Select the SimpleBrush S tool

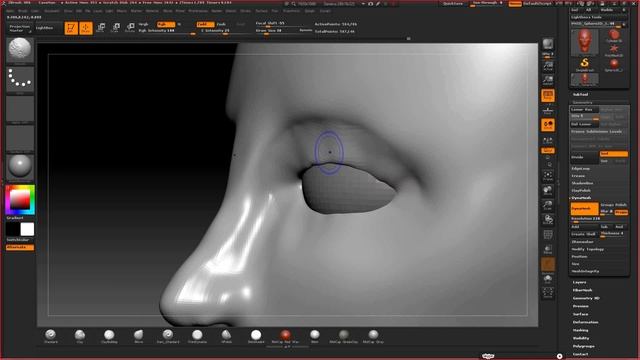pos(584,64)
